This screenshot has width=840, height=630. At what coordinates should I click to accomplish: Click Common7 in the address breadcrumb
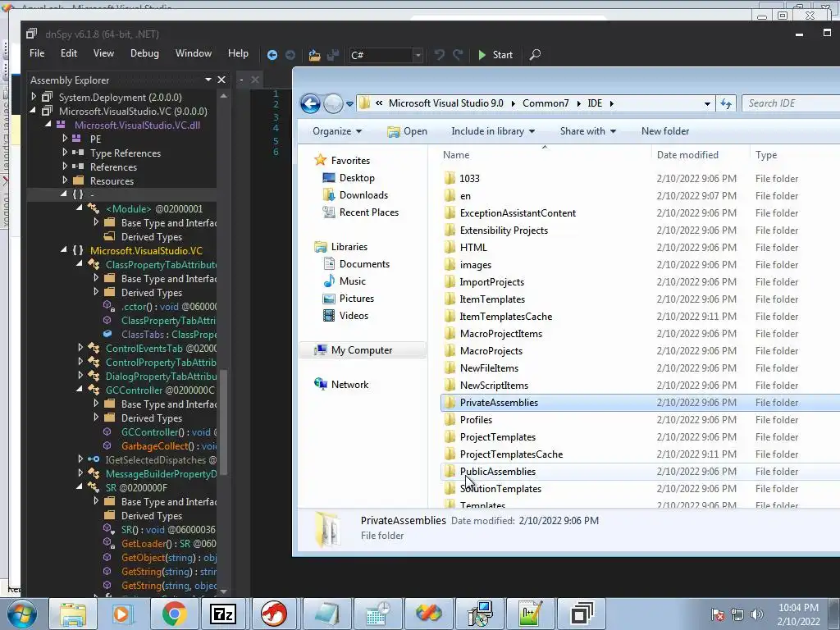pos(546,103)
